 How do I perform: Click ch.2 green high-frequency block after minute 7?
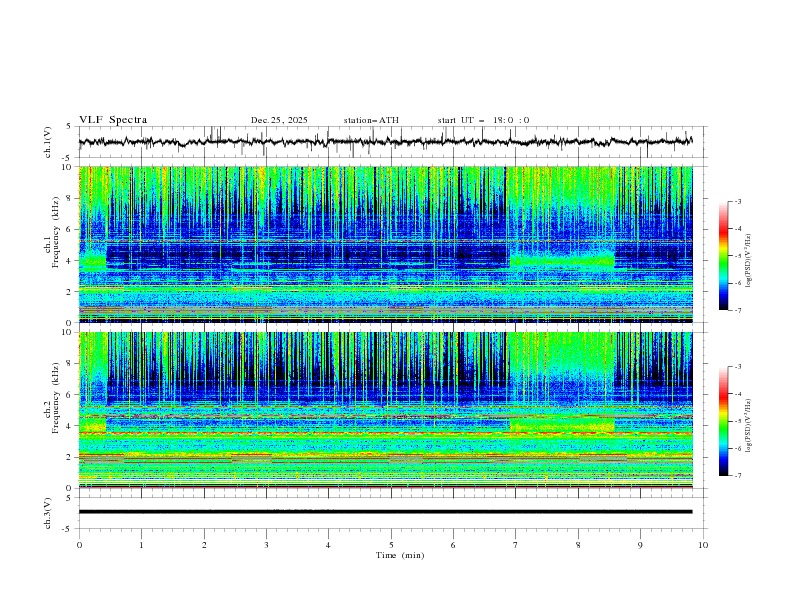(562, 352)
